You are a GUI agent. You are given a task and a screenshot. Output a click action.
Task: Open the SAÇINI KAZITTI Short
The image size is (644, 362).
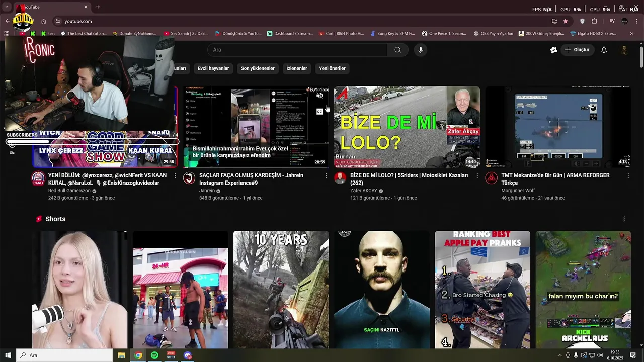pyautogui.click(x=382, y=290)
